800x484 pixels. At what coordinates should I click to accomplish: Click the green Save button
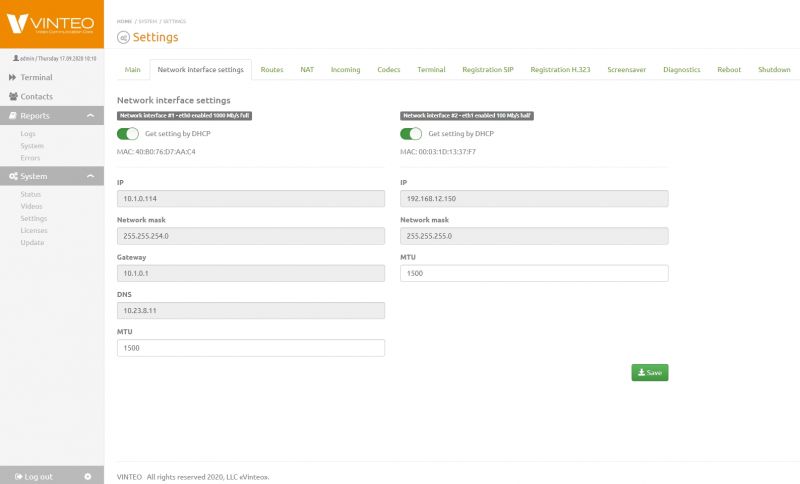point(649,372)
